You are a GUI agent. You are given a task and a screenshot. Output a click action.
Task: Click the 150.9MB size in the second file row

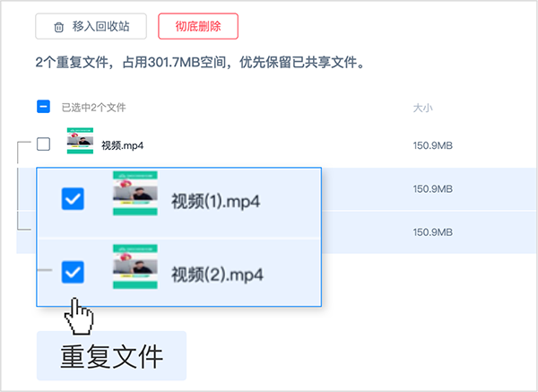point(432,189)
